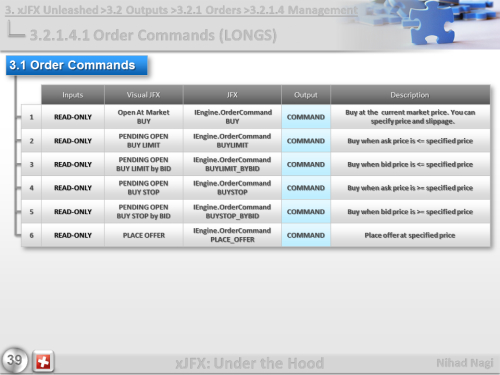This screenshot has width=500, height=375.
Task: Click the 3.1 Order Commands blue banner
Action: pos(77,65)
